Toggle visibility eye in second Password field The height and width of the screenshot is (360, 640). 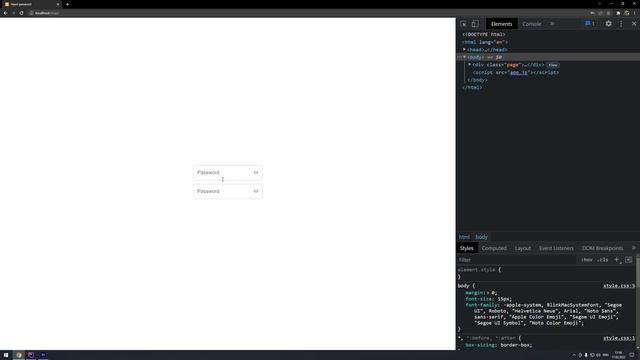256,191
